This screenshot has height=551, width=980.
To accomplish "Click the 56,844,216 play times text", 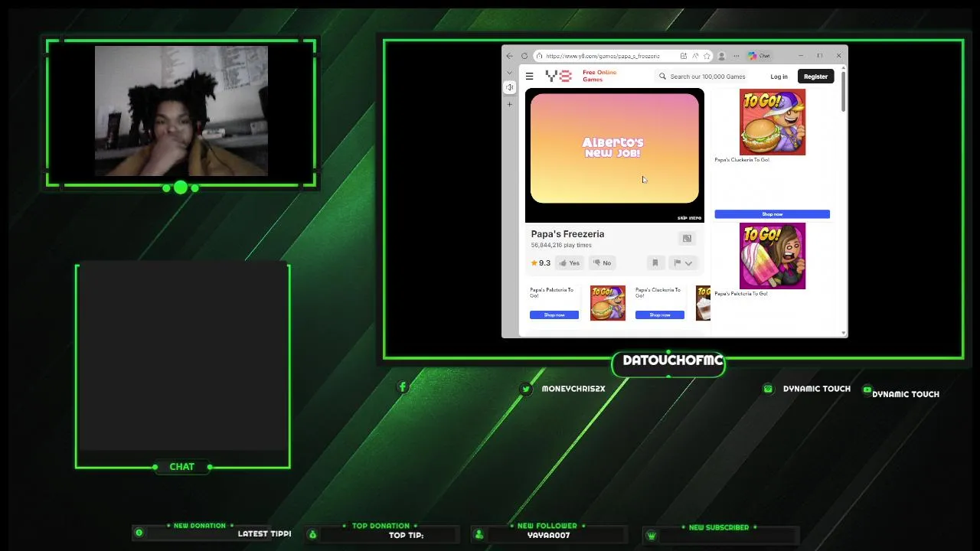I will coord(561,245).
